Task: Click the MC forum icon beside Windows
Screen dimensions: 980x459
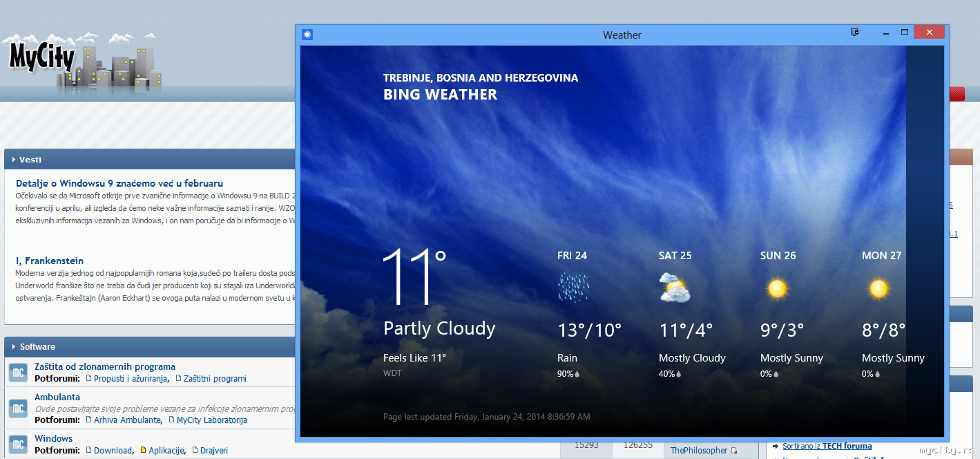Action: click(x=18, y=444)
